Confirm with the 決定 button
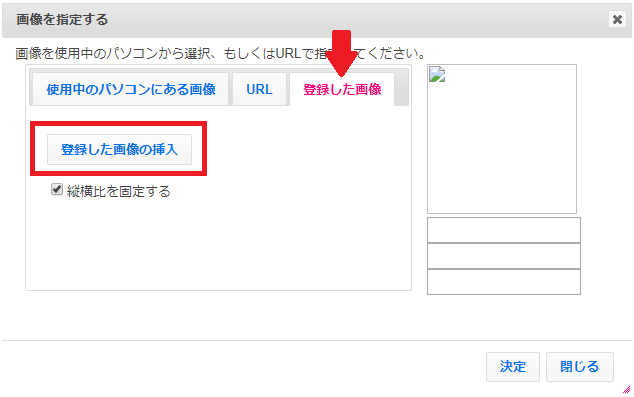Image resolution: width=634 pixels, height=397 pixels. (x=513, y=367)
